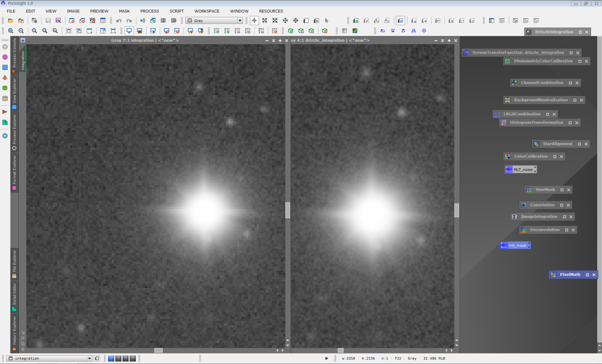
Task: Redo the last action in toolbar
Action: pyautogui.click(x=129, y=21)
